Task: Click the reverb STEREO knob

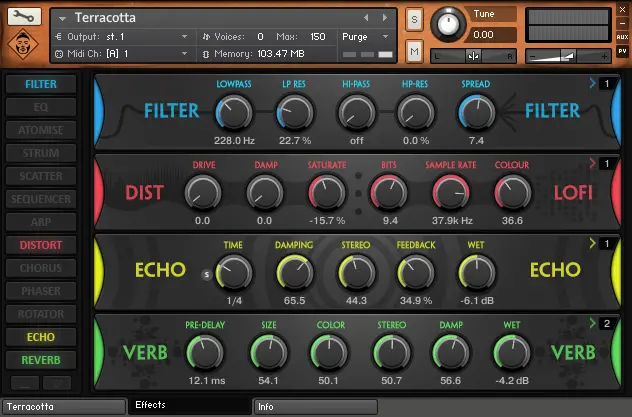Action: tap(391, 353)
